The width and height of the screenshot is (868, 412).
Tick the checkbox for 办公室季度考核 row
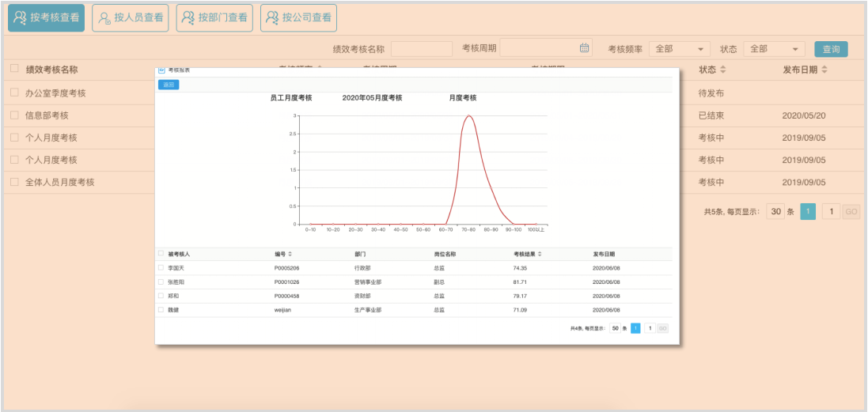pyautogui.click(x=14, y=93)
